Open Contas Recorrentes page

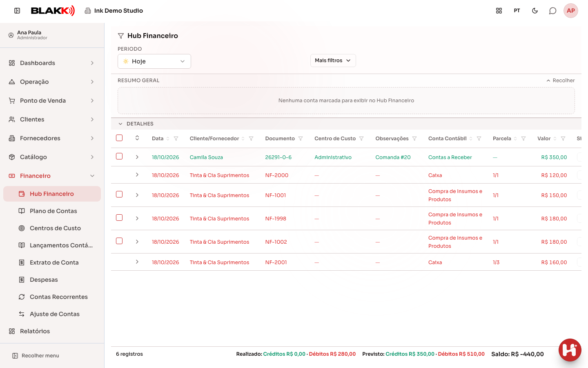coord(52,297)
